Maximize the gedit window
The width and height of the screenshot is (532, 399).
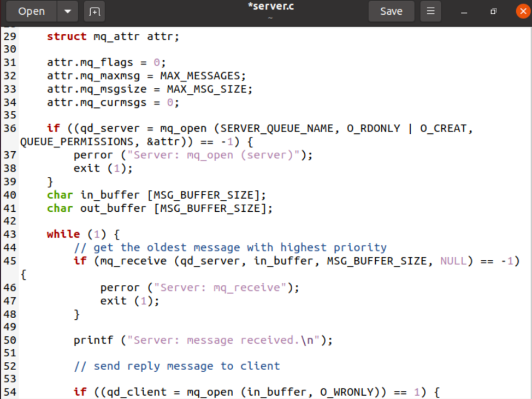pyautogui.click(x=493, y=11)
